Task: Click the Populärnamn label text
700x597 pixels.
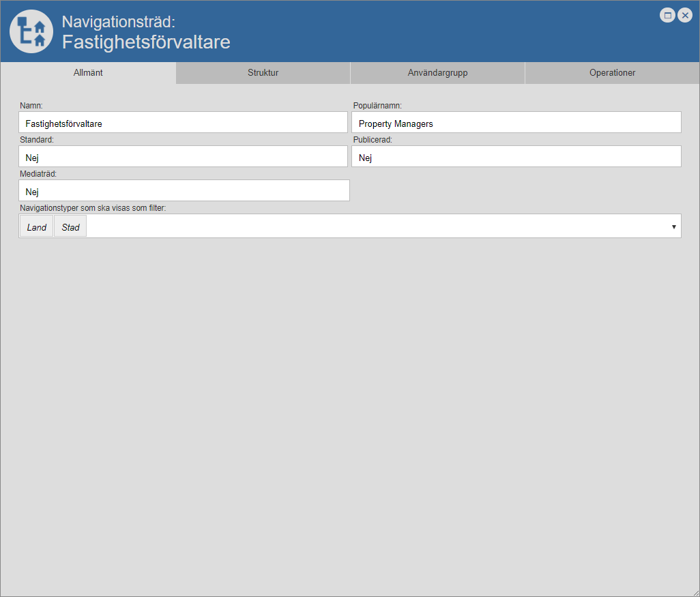Action: [377, 106]
